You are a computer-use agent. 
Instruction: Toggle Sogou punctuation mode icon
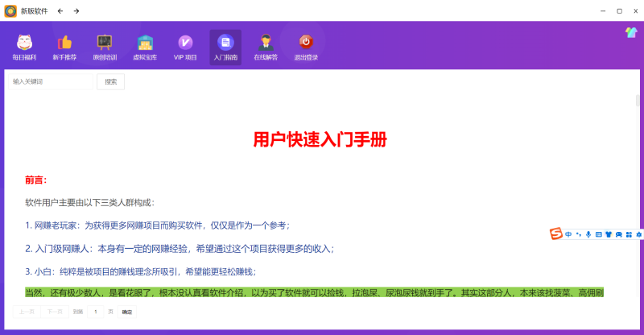coord(579,234)
